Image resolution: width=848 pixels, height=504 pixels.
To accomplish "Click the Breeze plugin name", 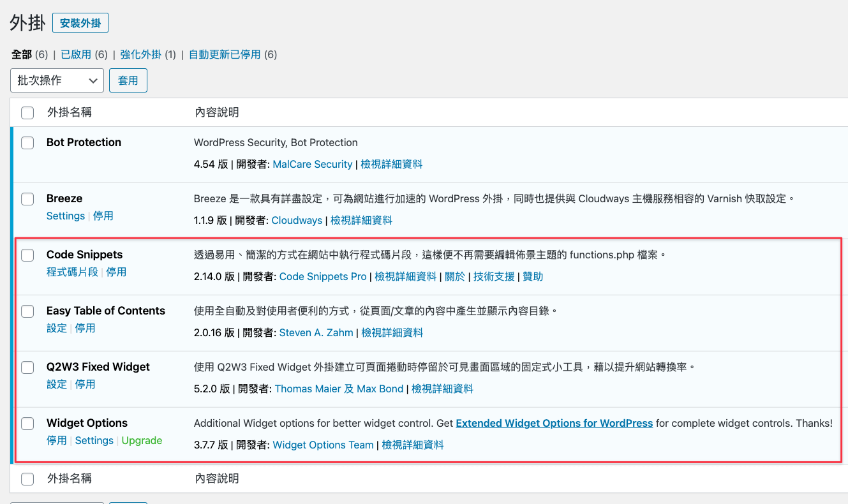I will pyautogui.click(x=64, y=198).
